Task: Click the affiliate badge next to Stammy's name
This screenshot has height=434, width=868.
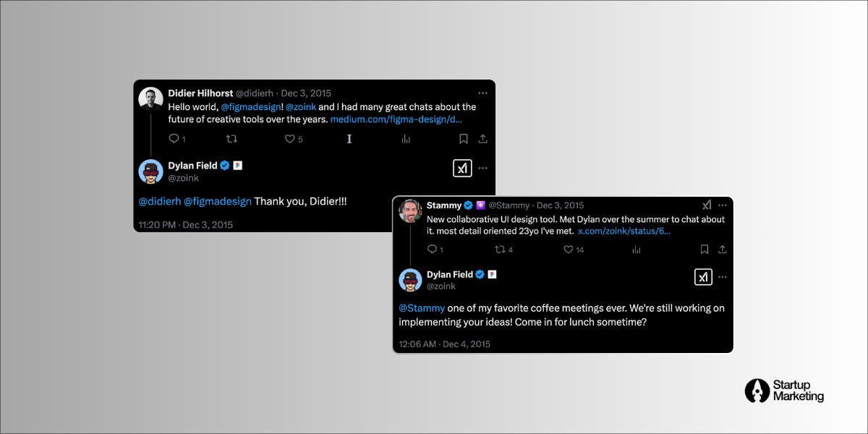Action: 480,205
